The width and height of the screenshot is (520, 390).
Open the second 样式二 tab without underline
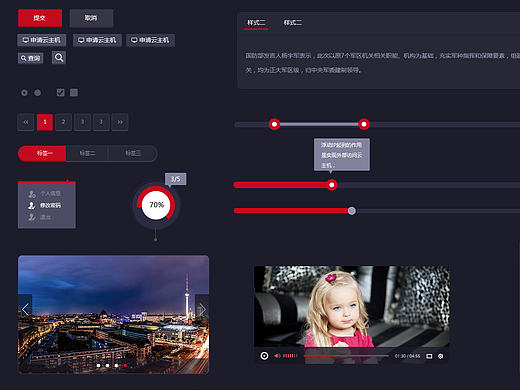coord(292,23)
